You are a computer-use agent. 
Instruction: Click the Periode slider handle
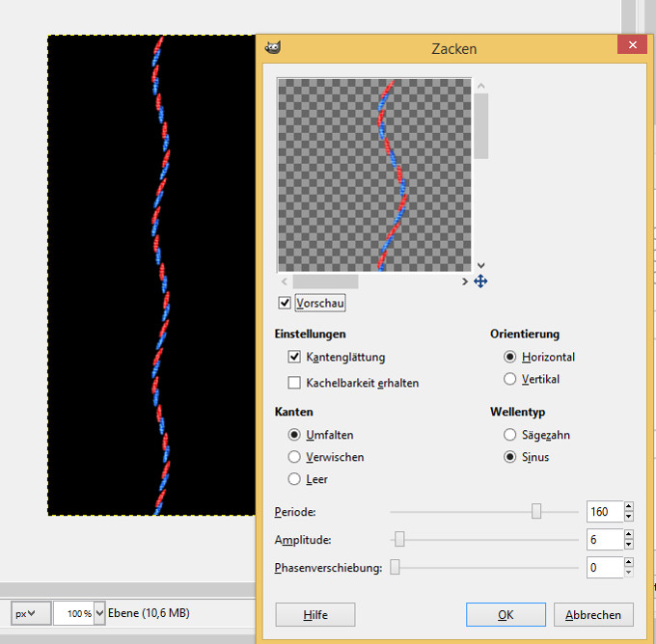click(x=536, y=511)
